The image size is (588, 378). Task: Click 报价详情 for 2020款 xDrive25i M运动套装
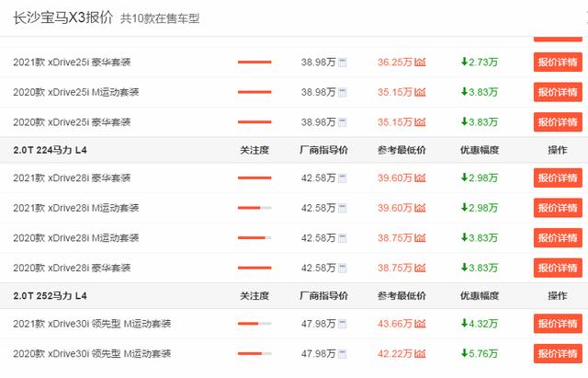558,92
